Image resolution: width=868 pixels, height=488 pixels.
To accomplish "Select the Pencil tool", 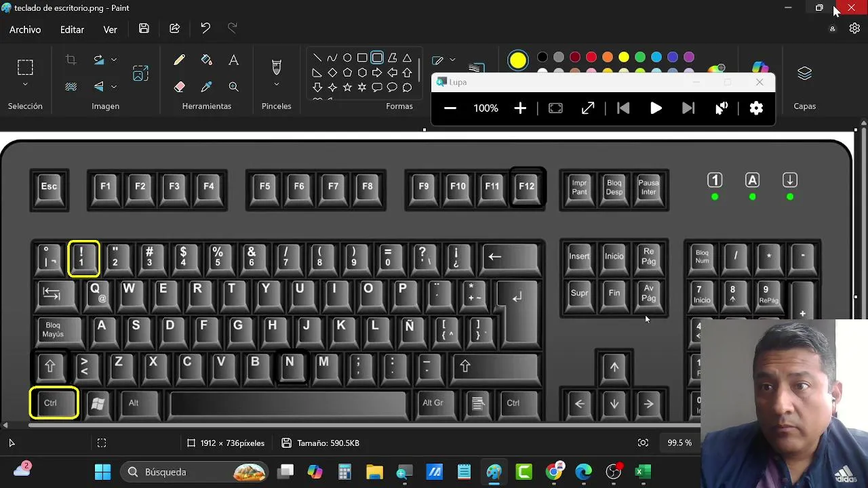I will [179, 60].
